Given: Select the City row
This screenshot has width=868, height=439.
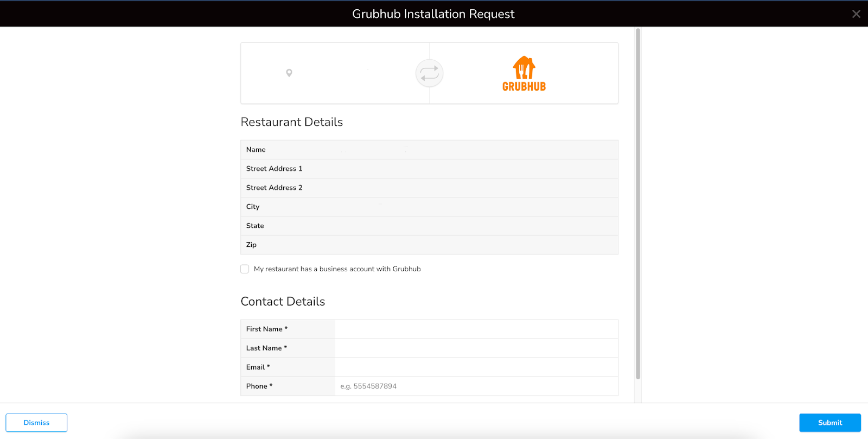Looking at the screenshot, I should pyautogui.click(x=429, y=207).
